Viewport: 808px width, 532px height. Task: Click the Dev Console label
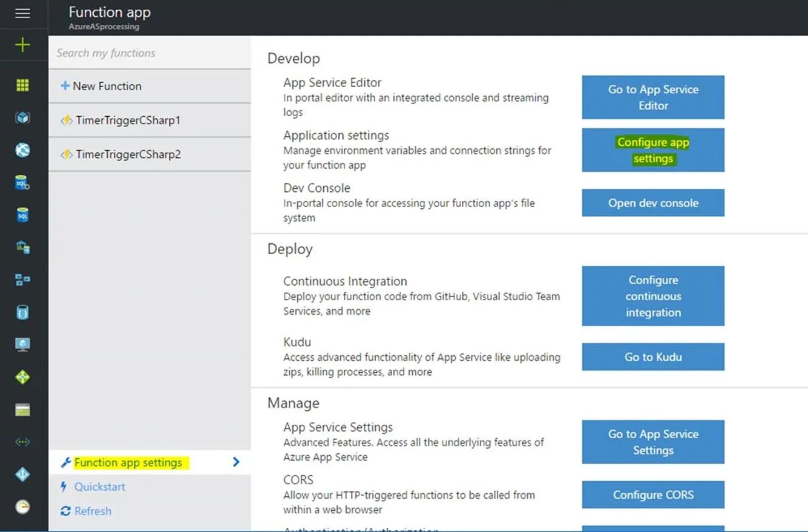point(317,188)
